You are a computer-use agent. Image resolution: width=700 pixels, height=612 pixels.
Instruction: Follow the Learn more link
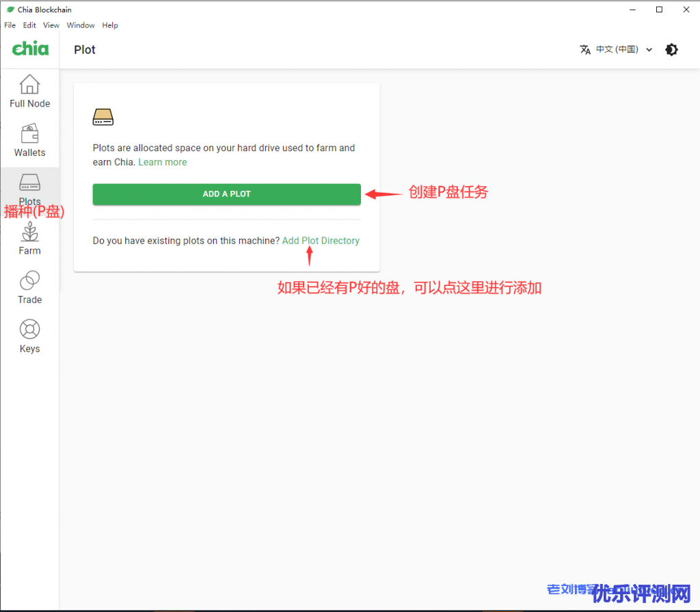(163, 162)
